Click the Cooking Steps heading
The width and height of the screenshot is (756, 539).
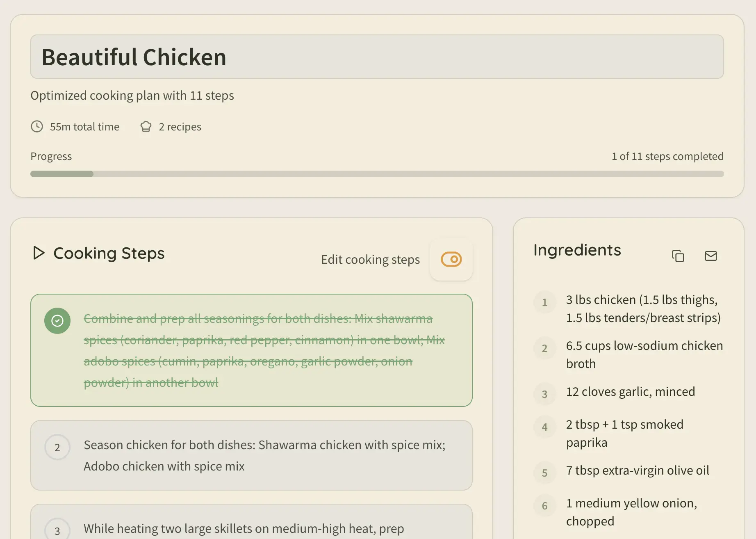coord(109,253)
